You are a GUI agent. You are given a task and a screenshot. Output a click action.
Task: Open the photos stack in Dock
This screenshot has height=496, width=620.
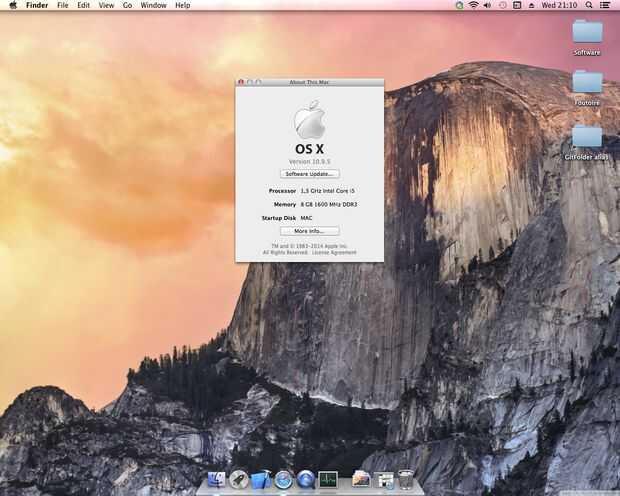(361, 479)
